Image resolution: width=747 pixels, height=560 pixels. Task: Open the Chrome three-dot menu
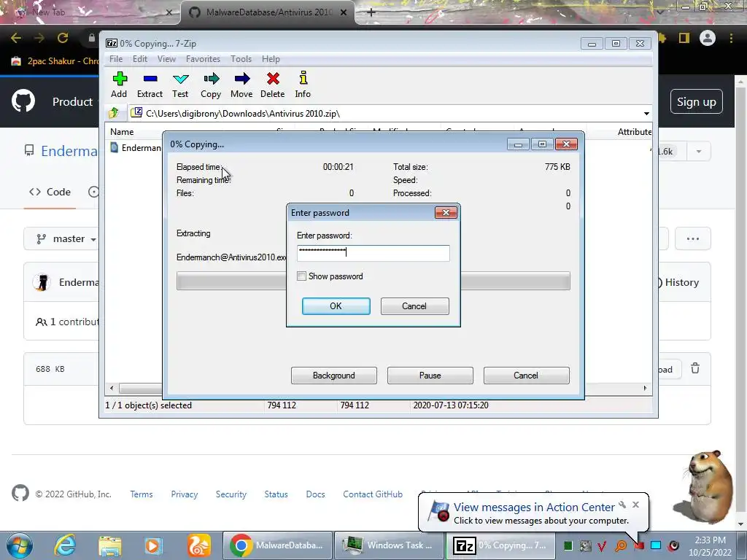[731, 38]
